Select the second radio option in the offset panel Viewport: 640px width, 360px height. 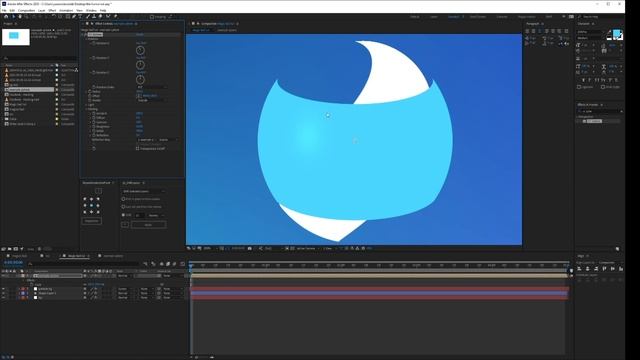coord(123,207)
